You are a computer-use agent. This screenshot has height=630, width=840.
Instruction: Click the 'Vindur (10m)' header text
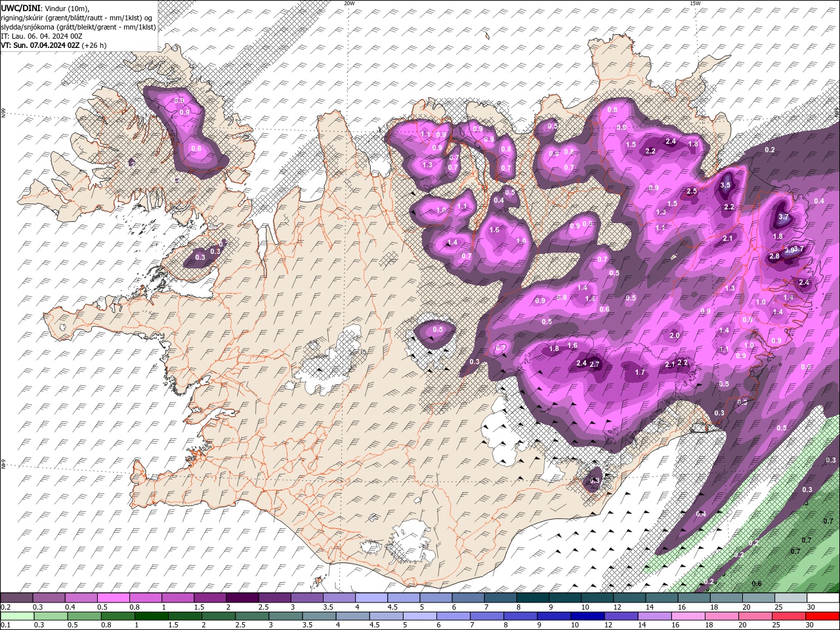67,8
